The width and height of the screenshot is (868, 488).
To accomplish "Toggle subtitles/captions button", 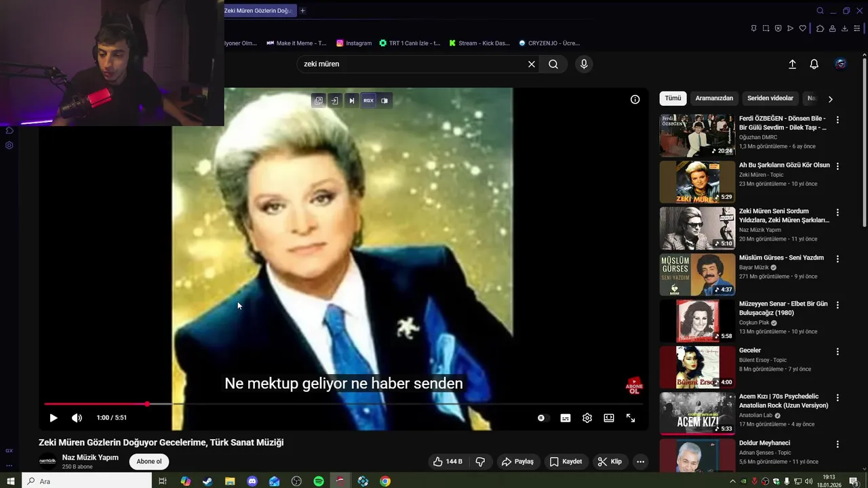I will coord(566,418).
